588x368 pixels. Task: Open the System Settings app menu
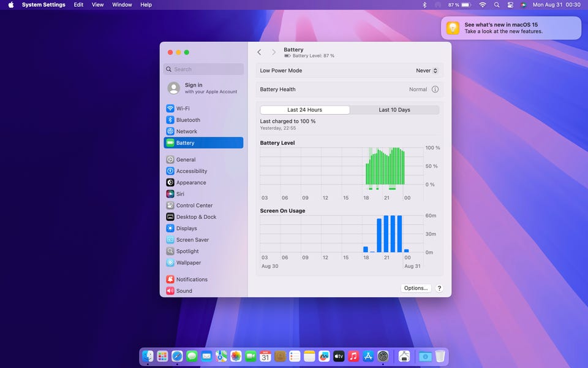click(43, 5)
